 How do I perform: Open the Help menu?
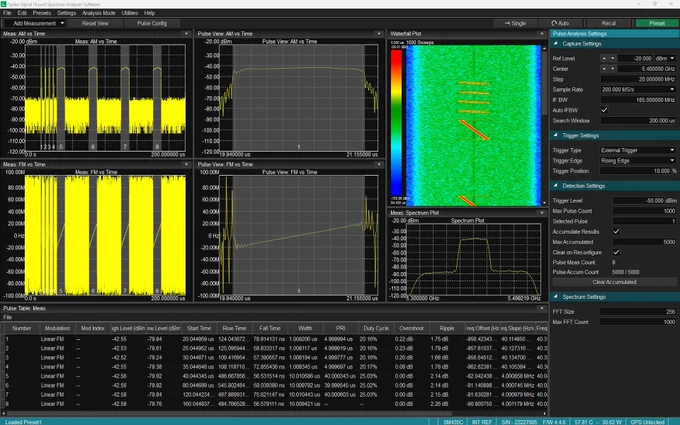tap(150, 13)
